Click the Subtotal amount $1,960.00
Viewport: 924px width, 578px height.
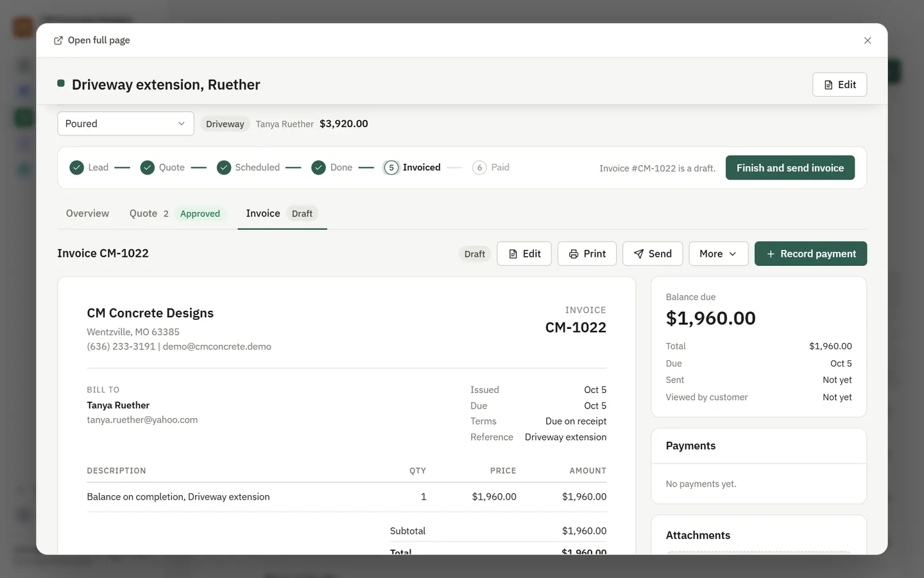pyautogui.click(x=584, y=530)
